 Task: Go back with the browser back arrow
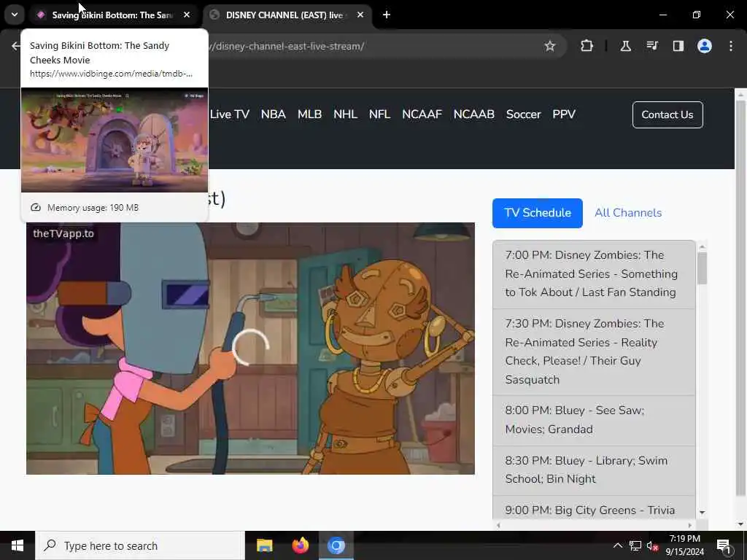pos(16,46)
